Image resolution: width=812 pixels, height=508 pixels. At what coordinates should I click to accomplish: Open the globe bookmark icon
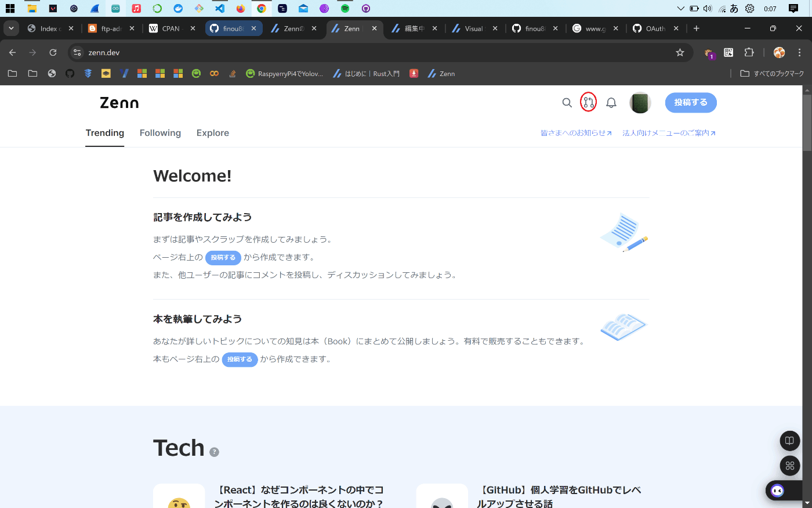click(52, 74)
